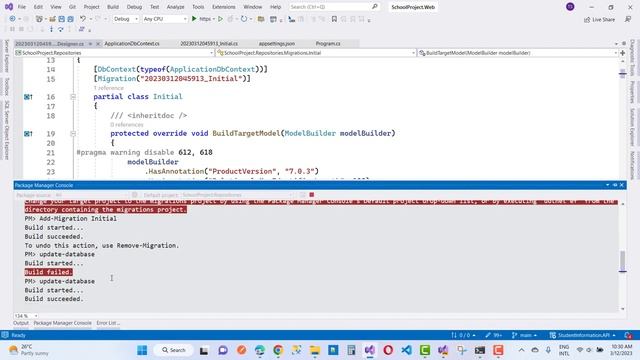
Task: Open the Migrations.Initial type navigation dropdown
Action: click(x=316, y=53)
